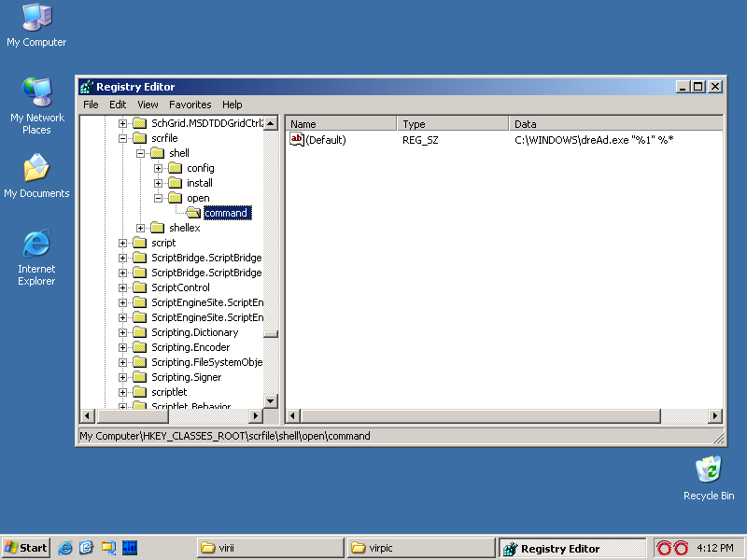Open the View menu
This screenshot has height=560, width=747.
coord(148,105)
